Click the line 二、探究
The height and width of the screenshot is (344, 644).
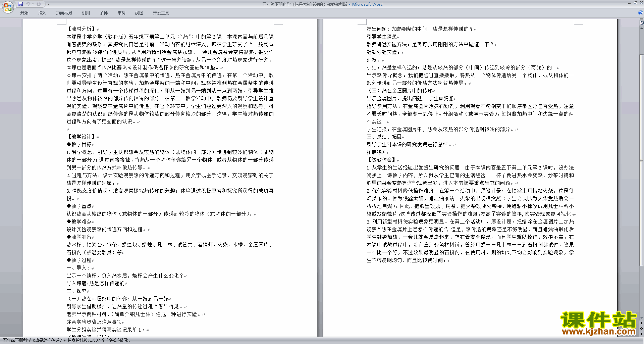pos(76,291)
